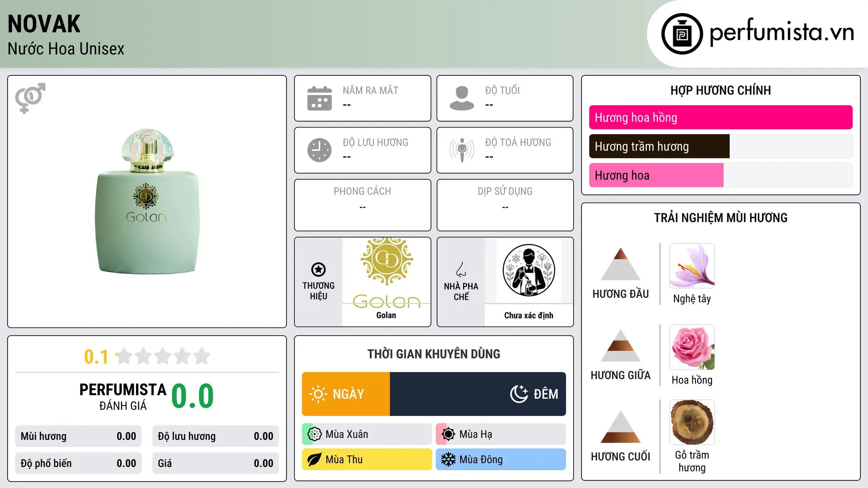
Task: Open the Hoa hồng rose note image
Action: [x=692, y=347]
